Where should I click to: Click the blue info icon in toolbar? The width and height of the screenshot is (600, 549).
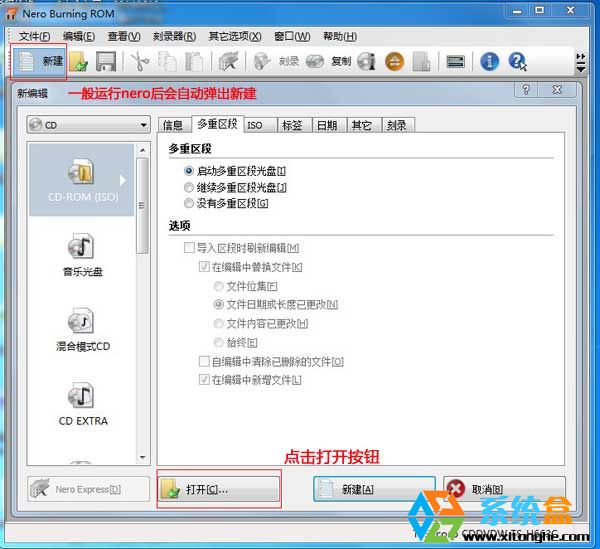(x=490, y=61)
